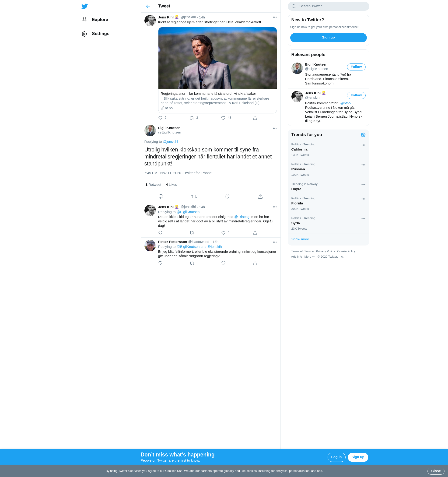
Task: Open Settings in the sidebar
Action: pyautogui.click(x=100, y=34)
